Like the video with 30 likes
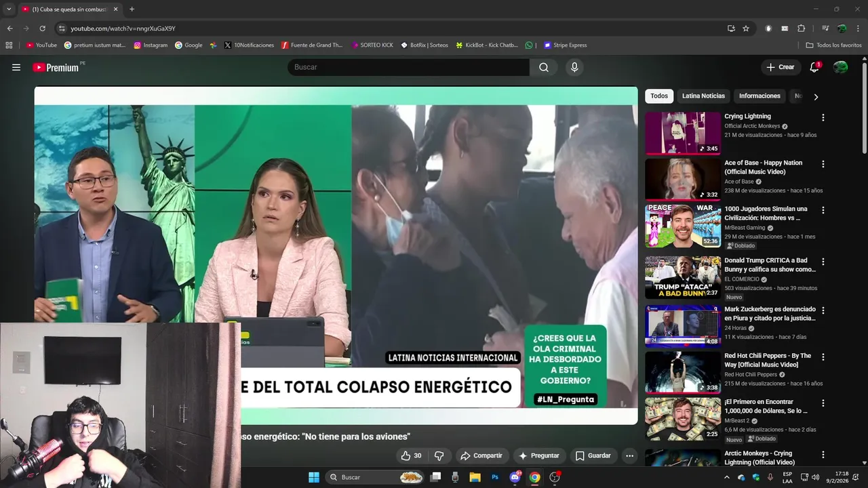The image size is (868, 488). (x=412, y=455)
